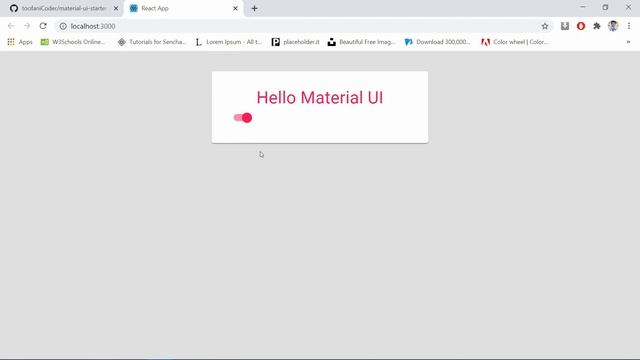Open Color wheel bookmark

pyautogui.click(x=515, y=42)
